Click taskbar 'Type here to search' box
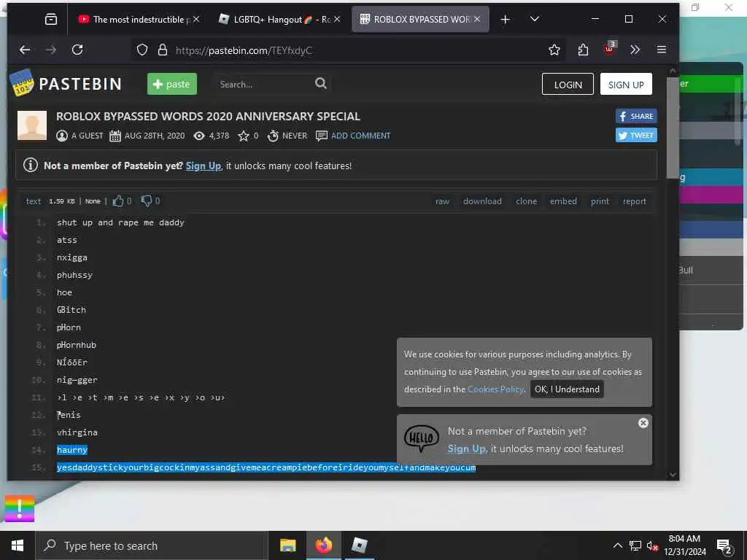This screenshot has width=747, height=560. pos(152,545)
